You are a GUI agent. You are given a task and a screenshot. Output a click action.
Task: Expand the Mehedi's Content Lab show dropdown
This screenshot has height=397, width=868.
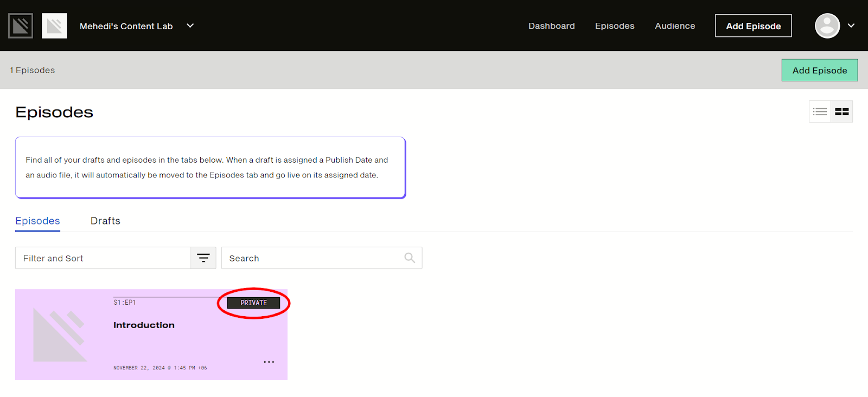(190, 25)
